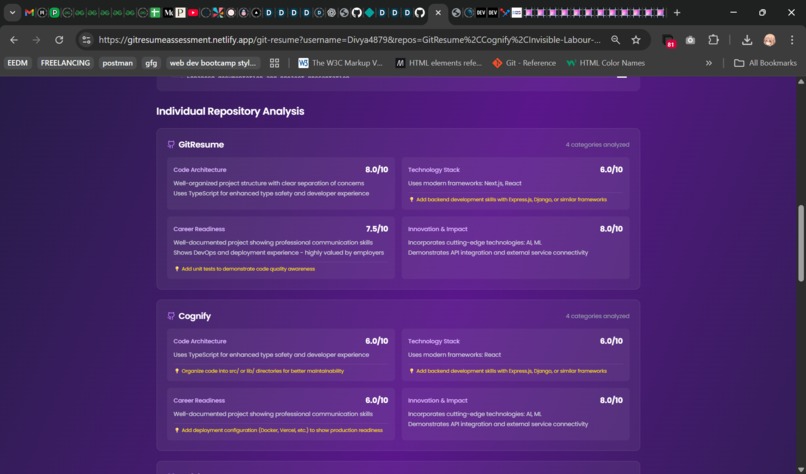Switch to the green plus-icon tab

(155, 13)
